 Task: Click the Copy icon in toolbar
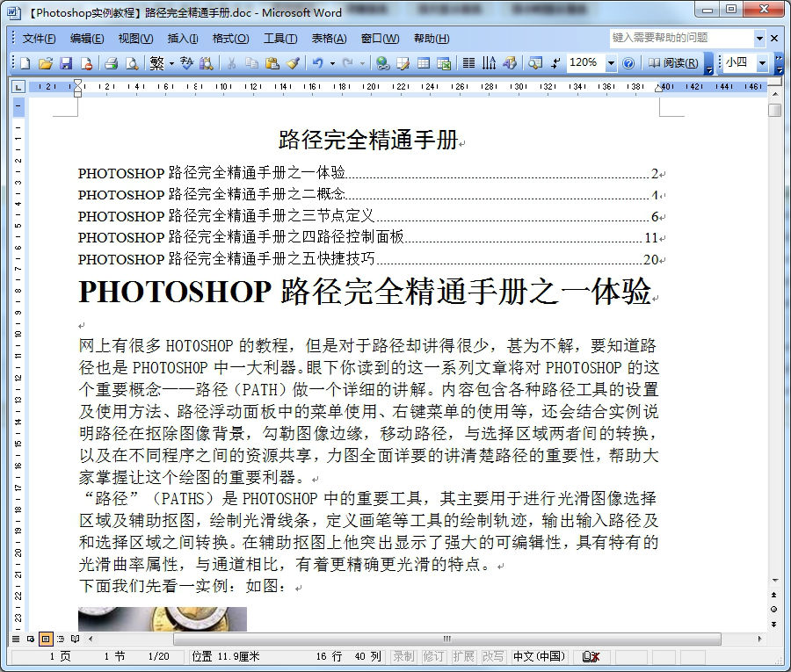click(251, 63)
